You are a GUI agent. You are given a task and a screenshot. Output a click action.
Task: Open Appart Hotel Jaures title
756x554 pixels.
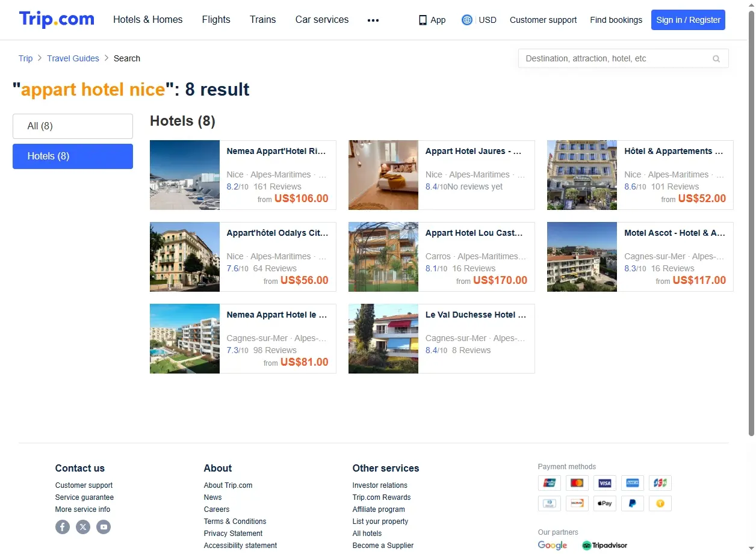tap(474, 151)
